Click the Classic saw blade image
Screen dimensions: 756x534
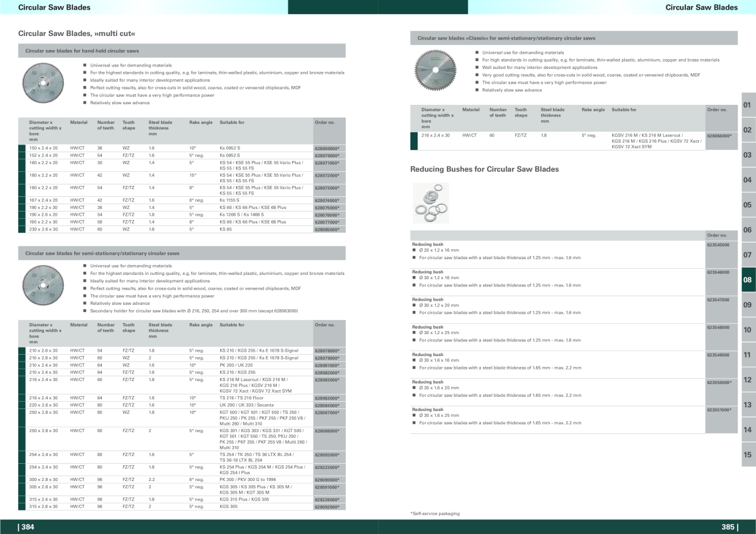tap(435, 71)
